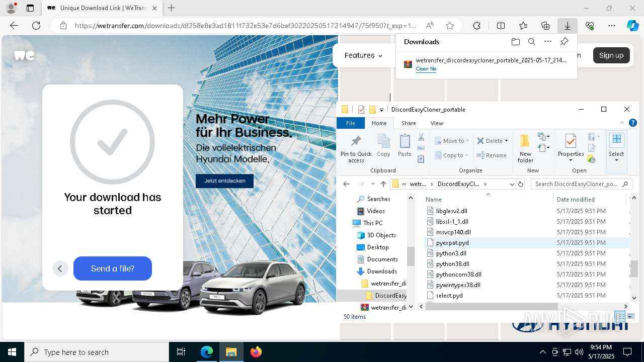Open more options in the Downloads panel
The width and height of the screenshot is (644, 362).
[x=548, y=42]
